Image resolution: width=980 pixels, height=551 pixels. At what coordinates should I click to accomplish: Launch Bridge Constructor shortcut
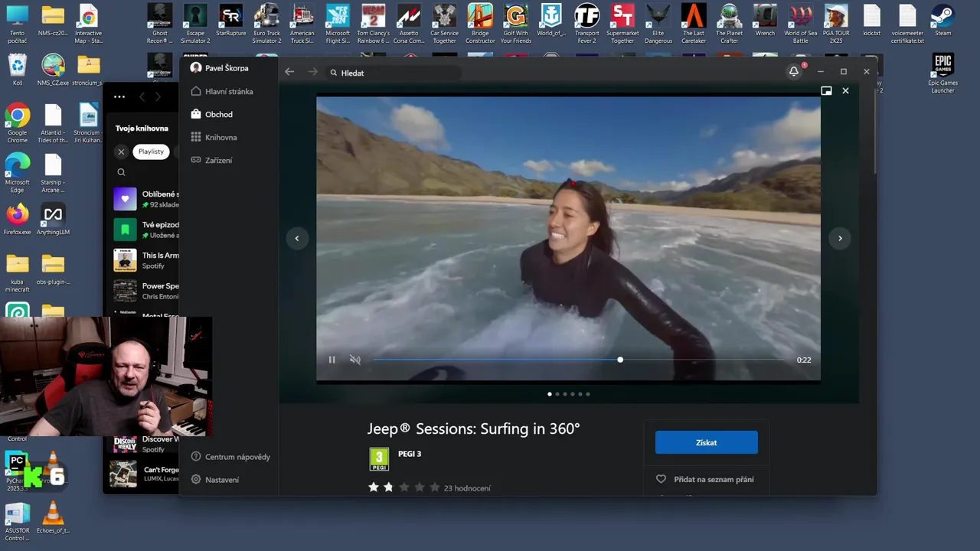[x=480, y=24]
